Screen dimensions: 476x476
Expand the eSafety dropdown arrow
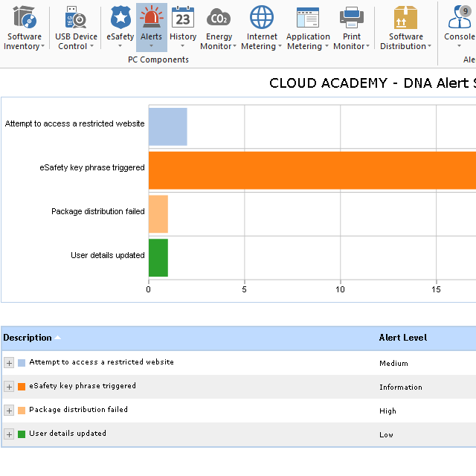coord(120,46)
